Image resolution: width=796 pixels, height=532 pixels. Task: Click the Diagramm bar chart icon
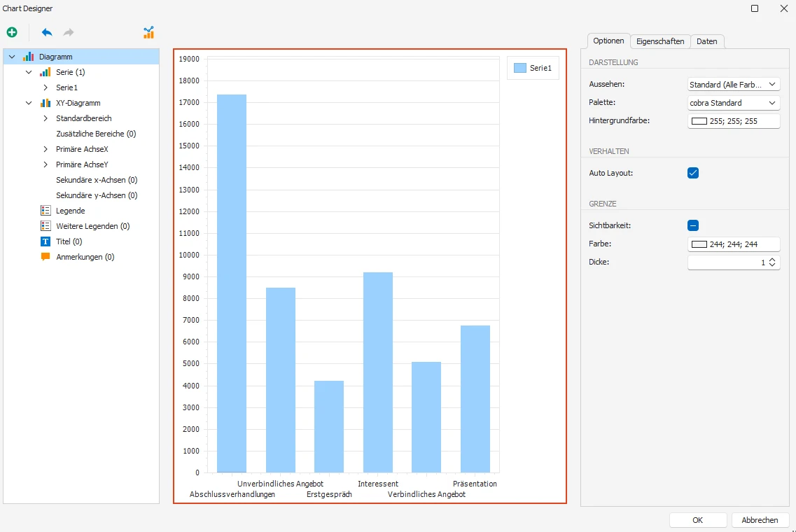29,56
